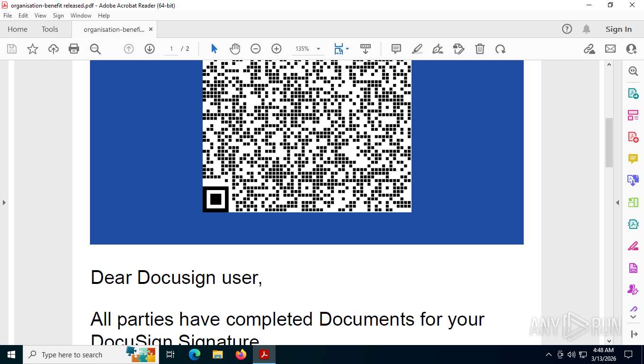Open the Help menu
This screenshot has width=644, height=364.
point(104,16)
